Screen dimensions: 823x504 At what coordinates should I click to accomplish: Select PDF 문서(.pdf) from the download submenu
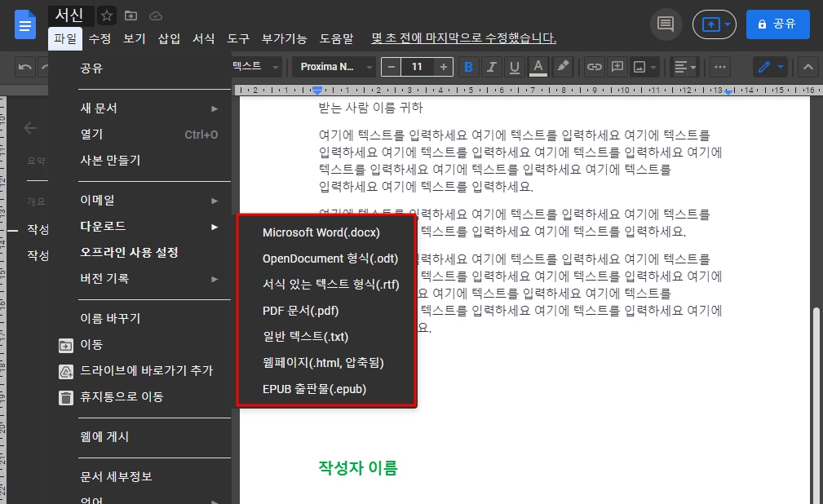tap(299, 310)
